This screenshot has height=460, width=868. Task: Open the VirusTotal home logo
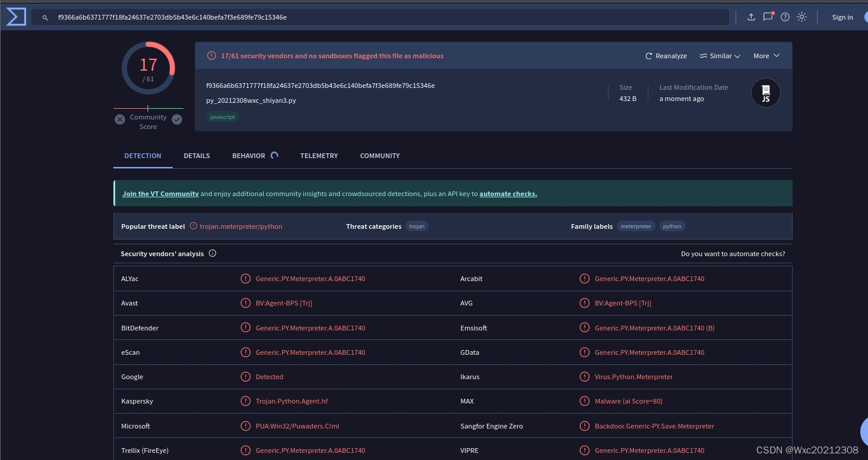point(16,17)
